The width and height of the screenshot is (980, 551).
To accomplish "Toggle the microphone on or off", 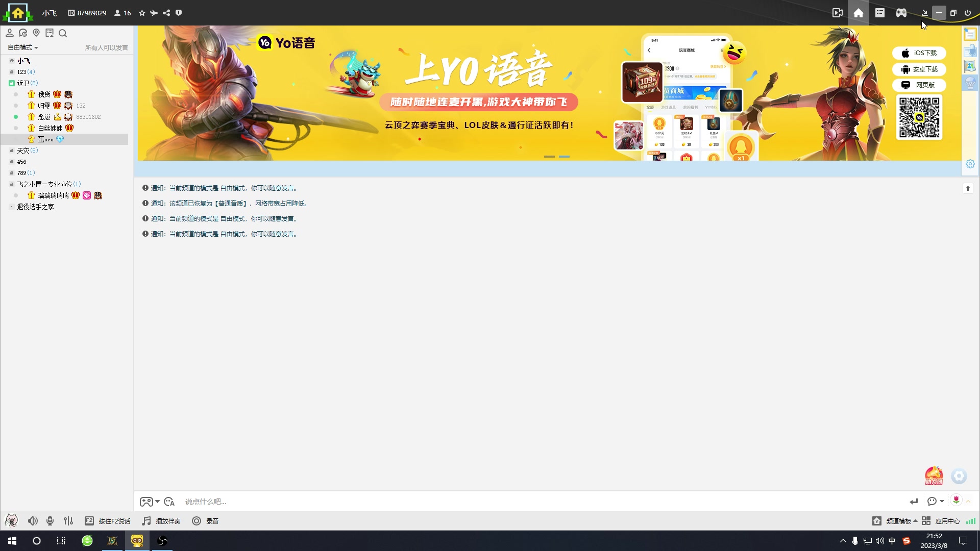I will pos(50,521).
